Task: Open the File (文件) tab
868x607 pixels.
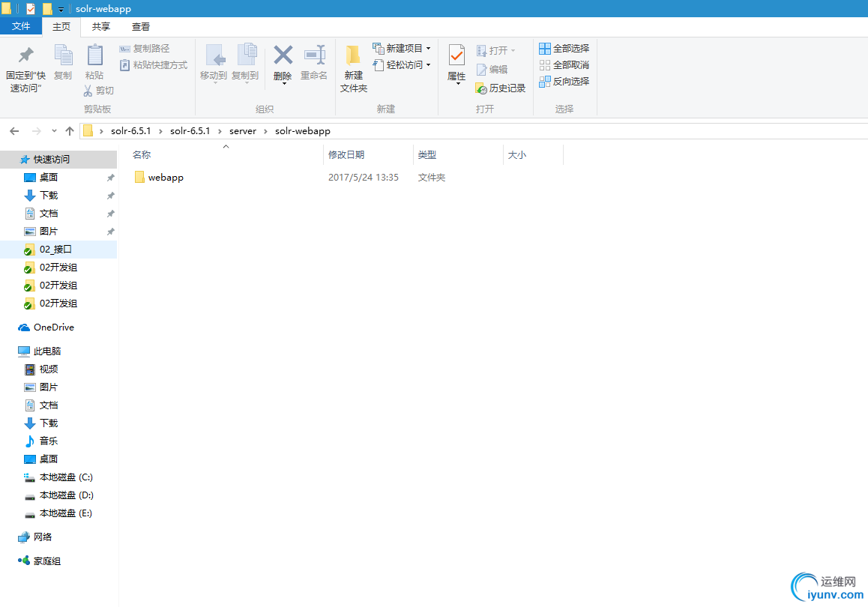Action: point(21,26)
